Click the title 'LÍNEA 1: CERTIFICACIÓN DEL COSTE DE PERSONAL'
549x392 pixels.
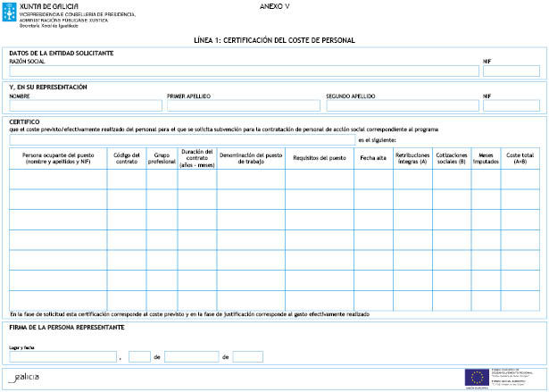click(x=275, y=40)
